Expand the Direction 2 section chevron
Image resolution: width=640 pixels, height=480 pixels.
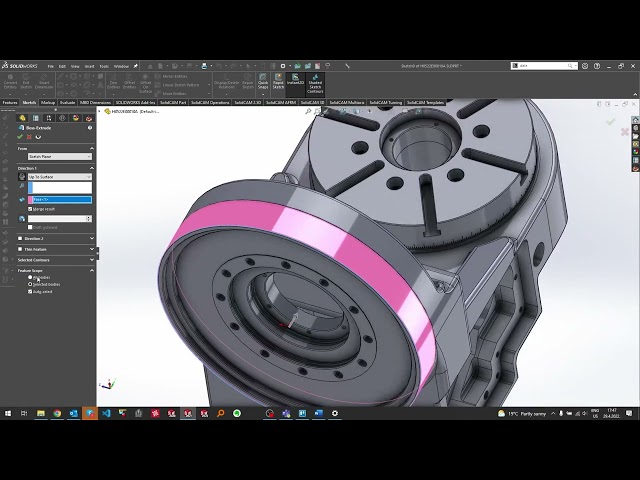(92, 238)
